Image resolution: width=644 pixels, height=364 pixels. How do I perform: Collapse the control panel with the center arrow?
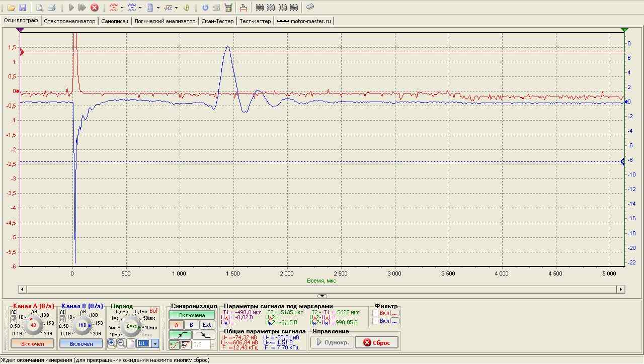(x=323, y=296)
